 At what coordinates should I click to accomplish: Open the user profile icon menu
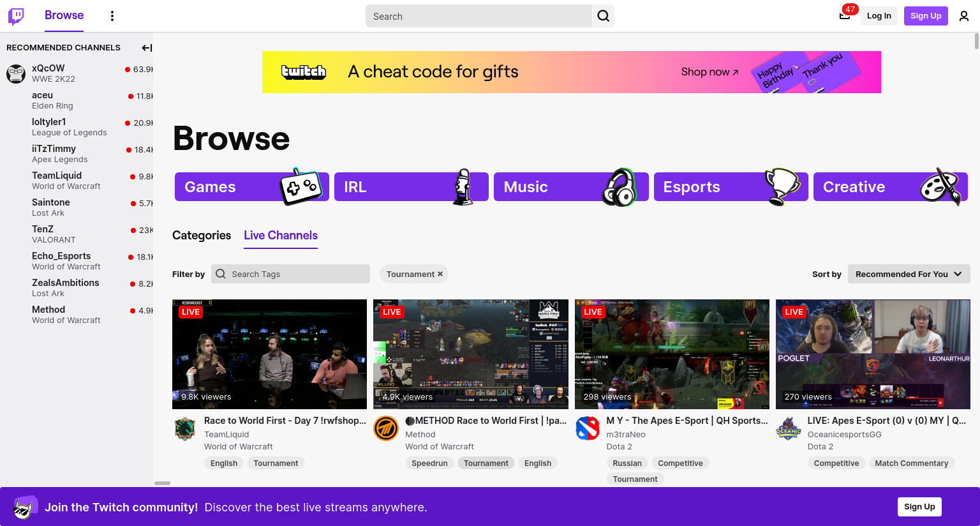[x=964, y=16]
